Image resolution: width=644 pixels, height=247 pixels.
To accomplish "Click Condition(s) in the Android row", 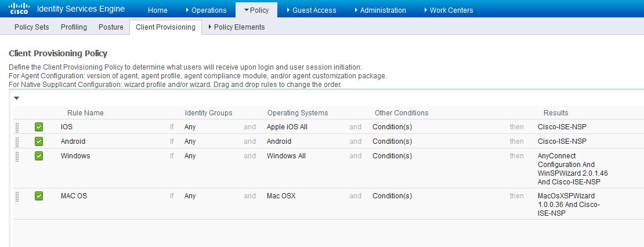I will [x=392, y=141].
